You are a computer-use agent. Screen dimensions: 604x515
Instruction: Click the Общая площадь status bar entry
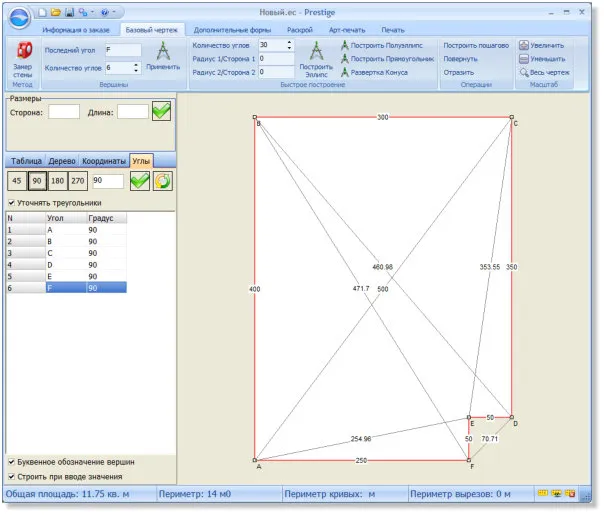67,494
